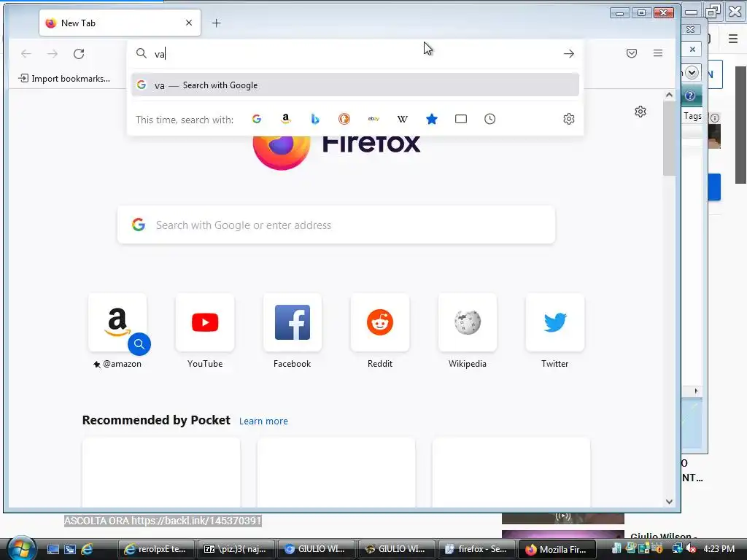Open background window's hamburger menu
Image resolution: width=747 pixels, height=560 pixels.
point(733,39)
